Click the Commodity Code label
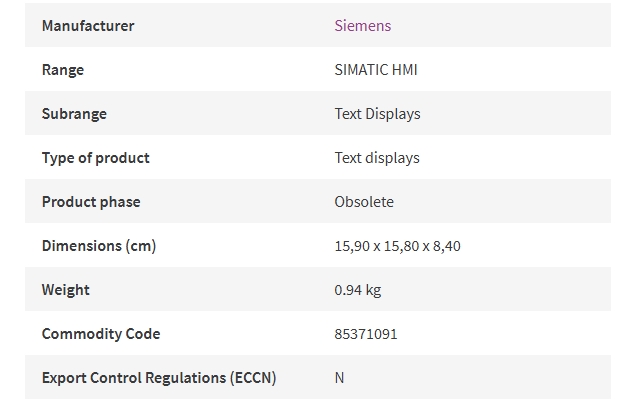Screen dimensions: 630x408 tap(101, 334)
